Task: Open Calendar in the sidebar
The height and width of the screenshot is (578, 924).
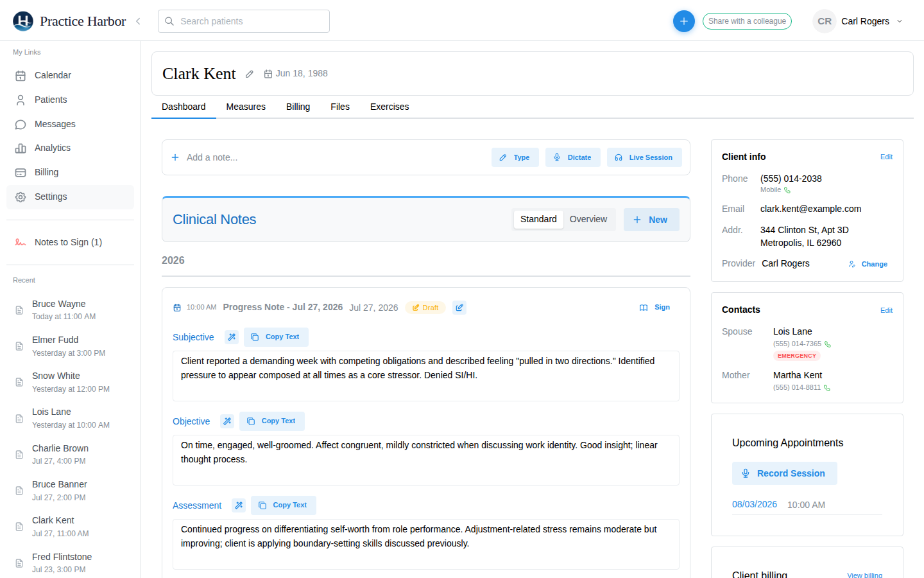Action: click(x=71, y=75)
